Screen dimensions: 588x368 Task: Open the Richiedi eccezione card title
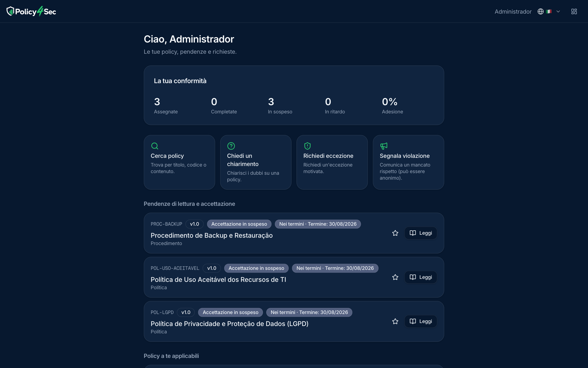coord(328,156)
